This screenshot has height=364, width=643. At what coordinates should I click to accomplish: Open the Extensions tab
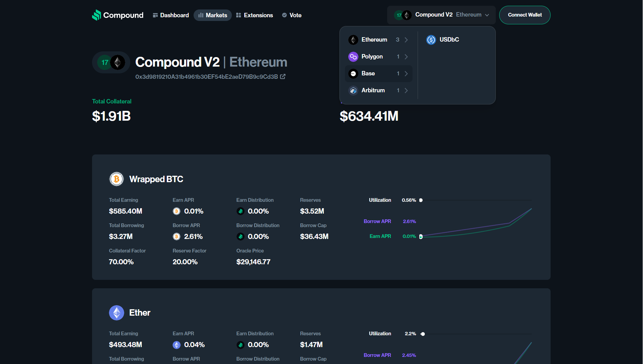(254, 15)
